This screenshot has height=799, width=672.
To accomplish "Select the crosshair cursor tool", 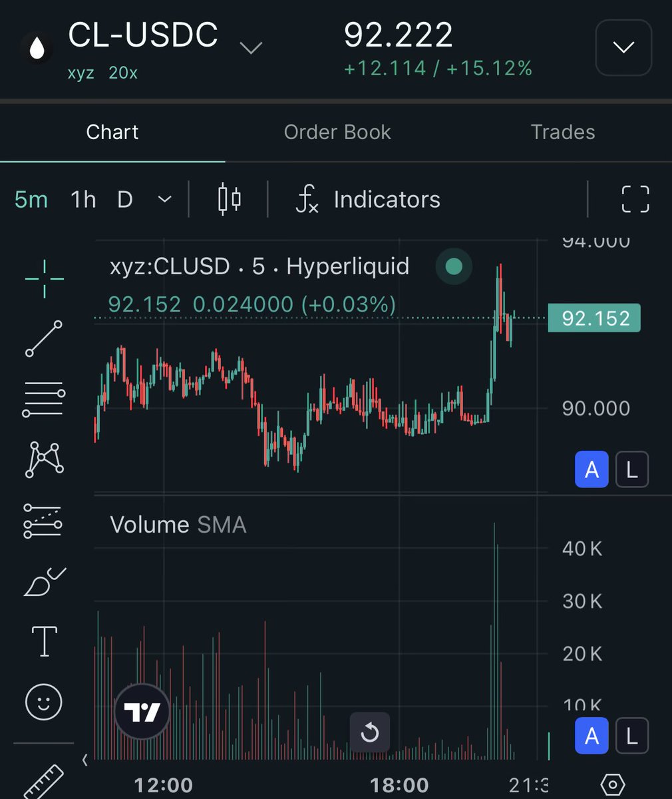I will [45, 278].
